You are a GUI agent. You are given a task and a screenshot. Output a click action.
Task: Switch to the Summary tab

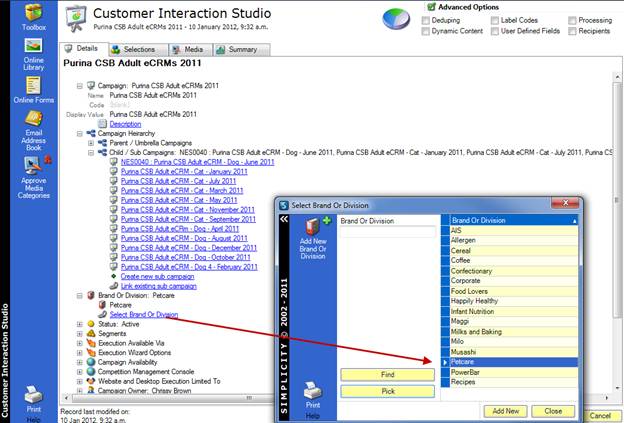242,50
